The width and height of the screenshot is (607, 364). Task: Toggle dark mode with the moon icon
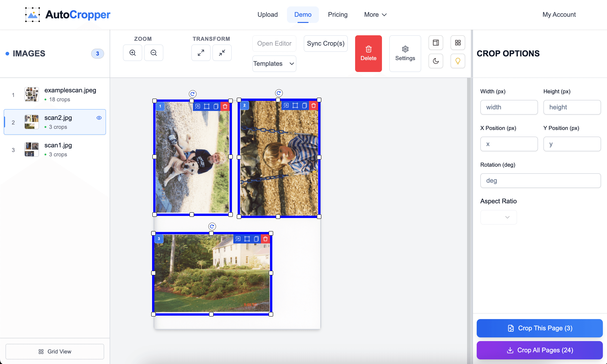[436, 61]
